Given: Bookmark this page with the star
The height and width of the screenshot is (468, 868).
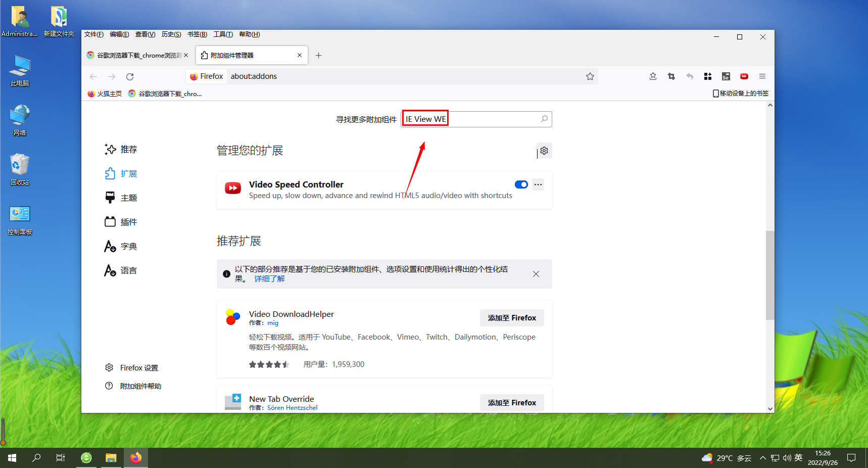Looking at the screenshot, I should 590,76.
